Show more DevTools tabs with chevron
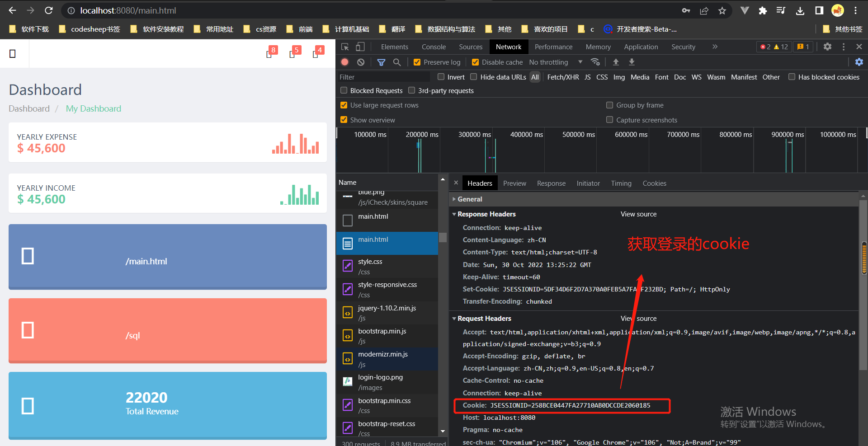The image size is (868, 446). (715, 47)
